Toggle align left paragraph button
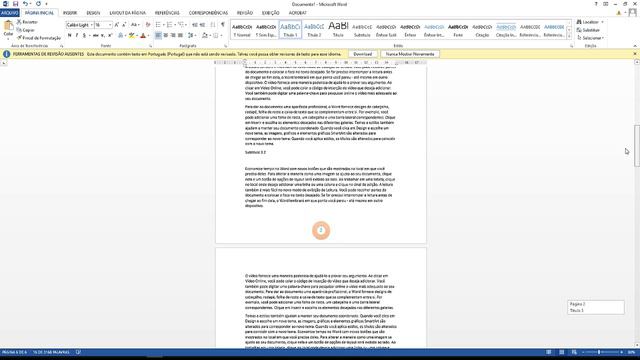This screenshot has width=640, height=360. pos(158,36)
